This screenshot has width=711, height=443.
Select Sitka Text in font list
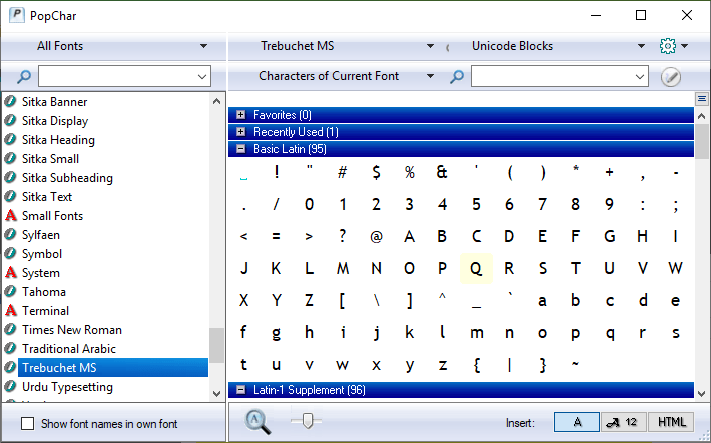[x=47, y=197]
